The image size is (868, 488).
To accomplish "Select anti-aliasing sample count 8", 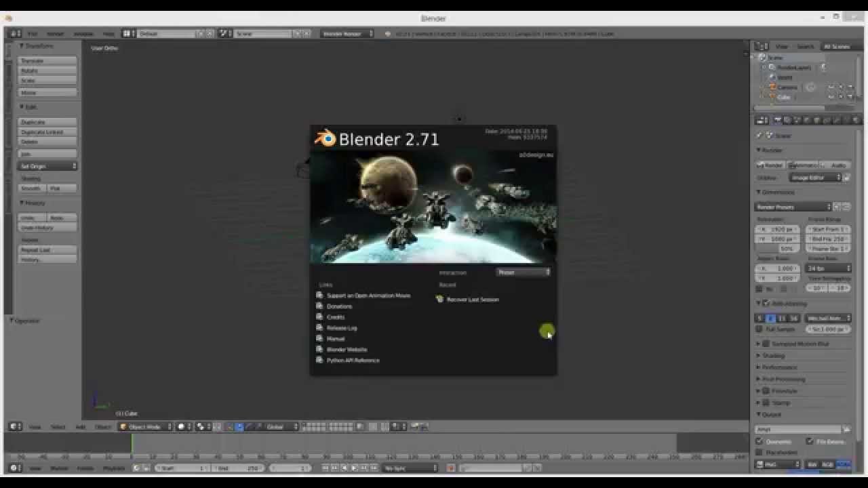I will coord(771,318).
